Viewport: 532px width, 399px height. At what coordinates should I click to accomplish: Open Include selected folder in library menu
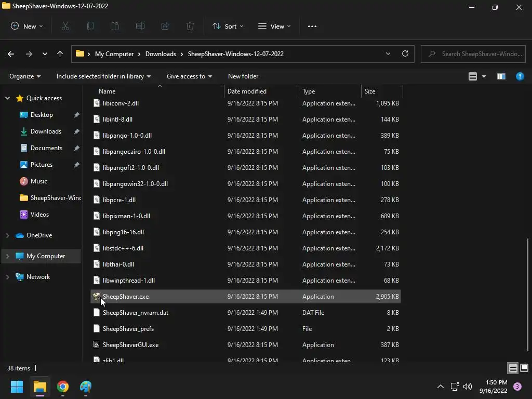pyautogui.click(x=103, y=76)
